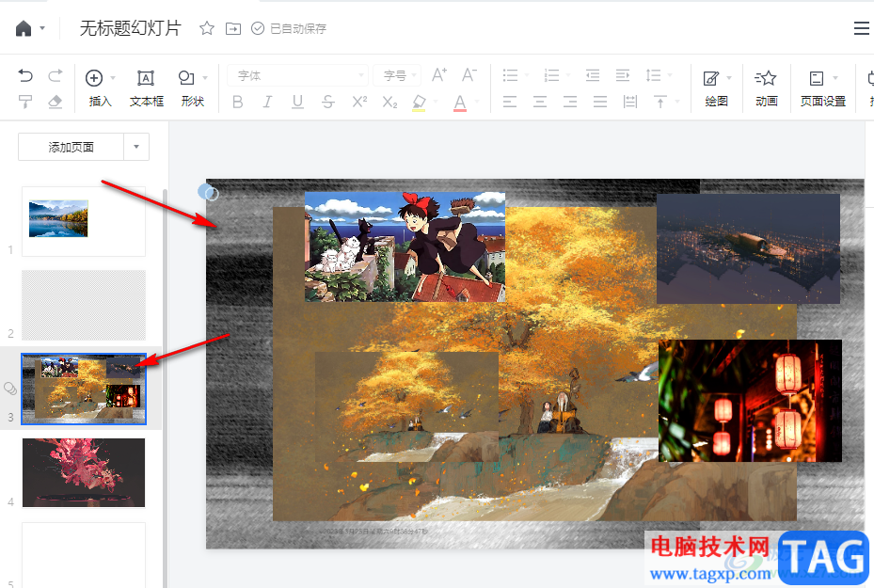Toggle underline formatting

297,102
